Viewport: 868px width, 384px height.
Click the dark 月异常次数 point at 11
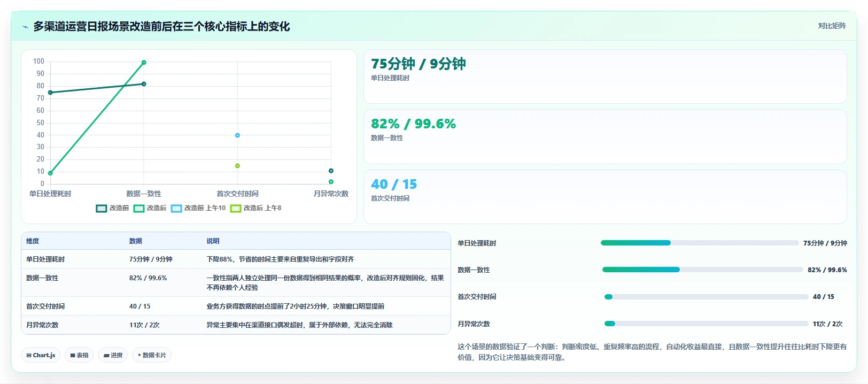[331, 171]
